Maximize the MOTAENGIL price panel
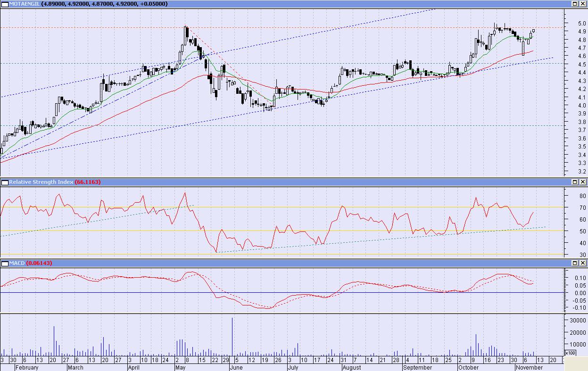The width and height of the screenshot is (588, 371). 575,4
